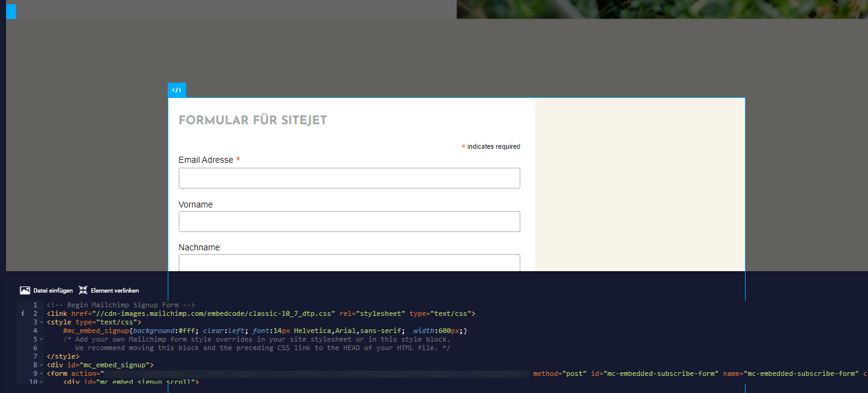Image resolution: width=868 pixels, height=393 pixels.
Task: Click the FORMULAR FÜR SITEJET heading
Action: (x=253, y=121)
